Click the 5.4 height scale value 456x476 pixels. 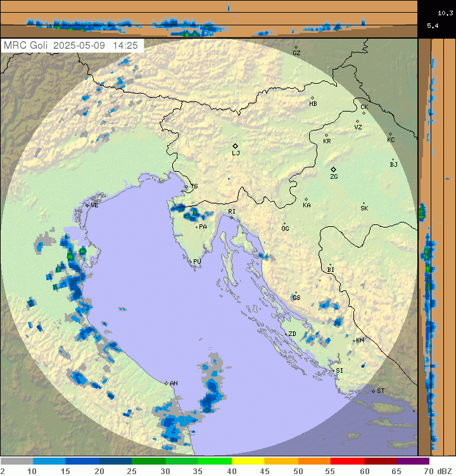coord(433,25)
